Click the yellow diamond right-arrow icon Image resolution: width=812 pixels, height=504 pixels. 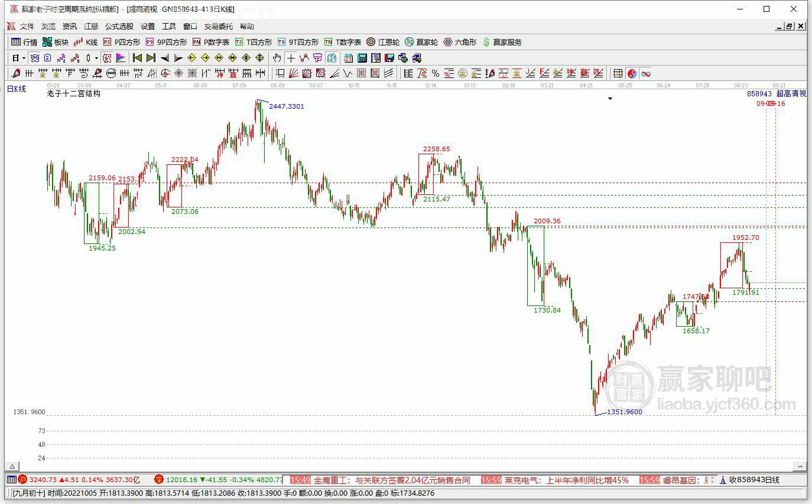tap(205, 58)
